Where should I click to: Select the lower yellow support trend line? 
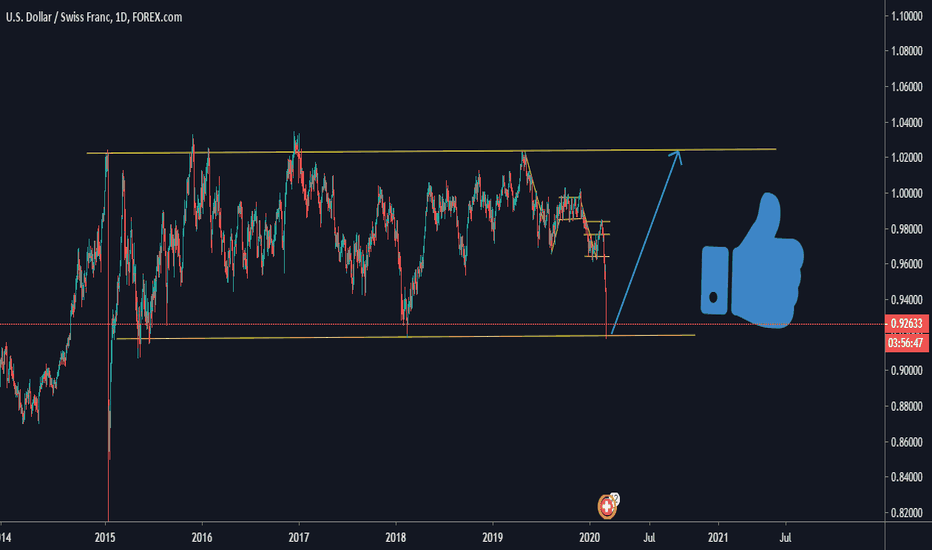click(x=405, y=337)
